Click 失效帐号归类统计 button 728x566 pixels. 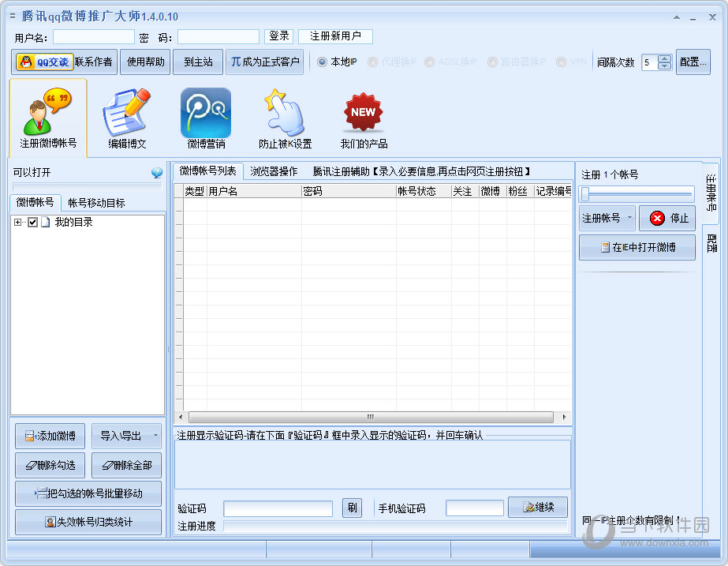click(x=88, y=522)
